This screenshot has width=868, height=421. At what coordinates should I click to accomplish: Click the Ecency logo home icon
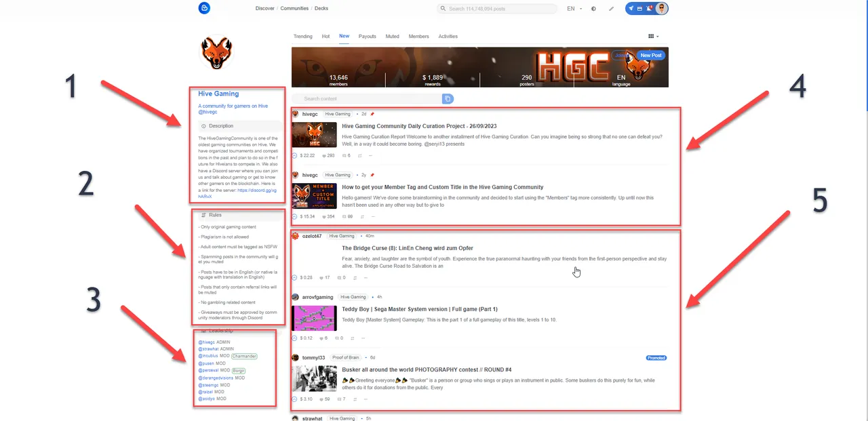click(204, 8)
